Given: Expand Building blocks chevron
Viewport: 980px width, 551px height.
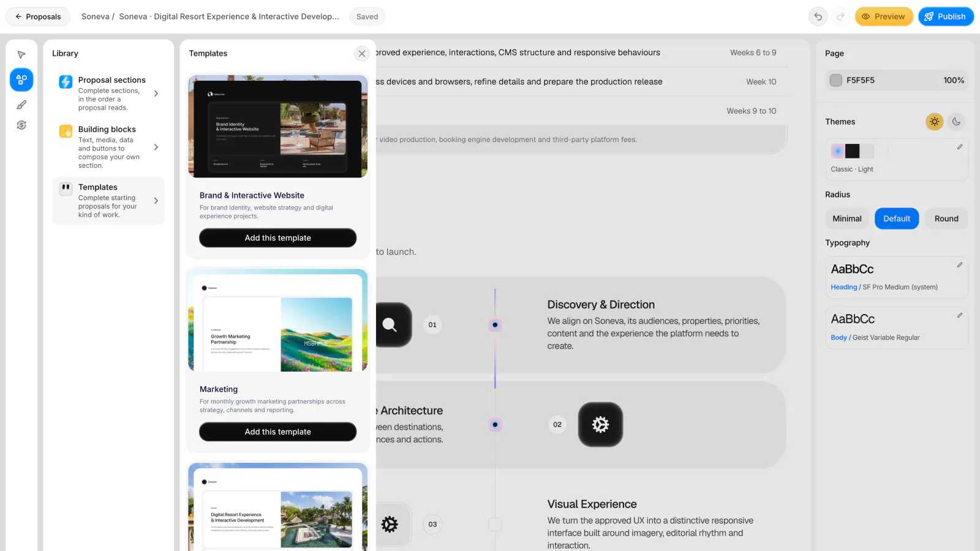Looking at the screenshot, I should point(156,147).
